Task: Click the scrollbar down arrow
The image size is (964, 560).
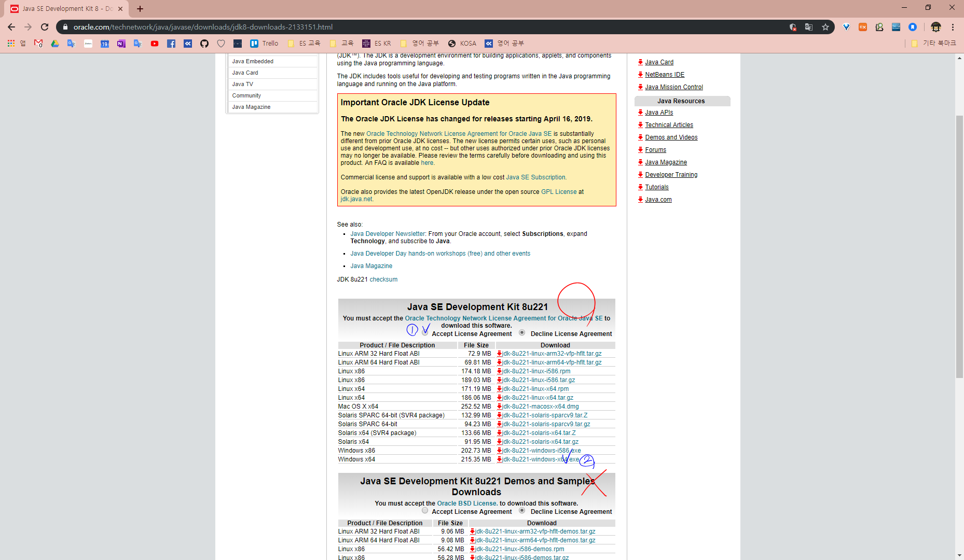Action: 959,555
